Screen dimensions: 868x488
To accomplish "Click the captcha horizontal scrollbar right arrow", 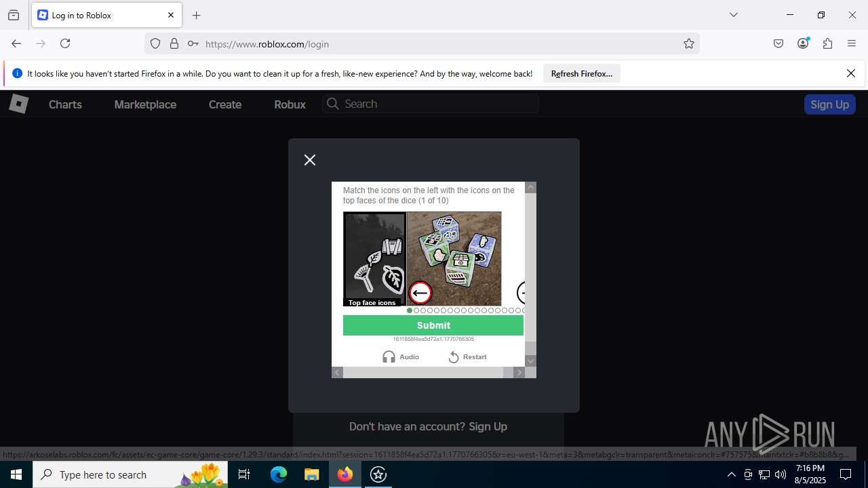I will click(x=519, y=372).
